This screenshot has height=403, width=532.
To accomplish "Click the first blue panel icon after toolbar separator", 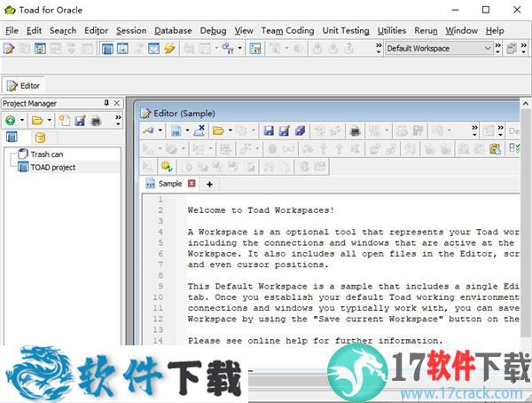I will (107, 49).
